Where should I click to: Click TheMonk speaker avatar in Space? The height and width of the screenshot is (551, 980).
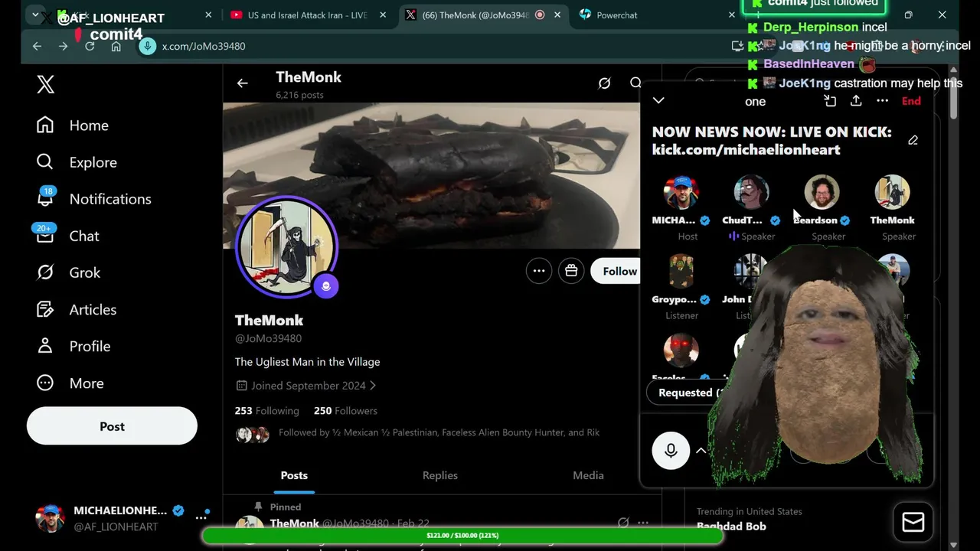(x=892, y=192)
